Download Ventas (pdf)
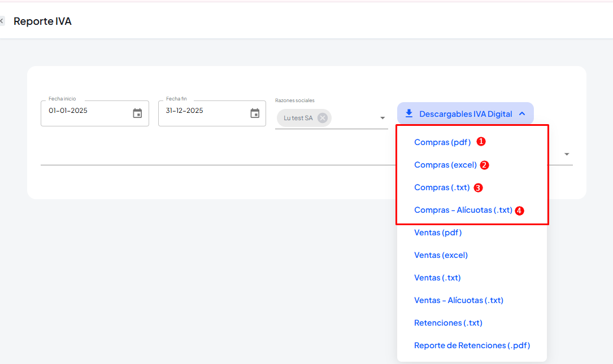The image size is (613, 364). [438, 233]
